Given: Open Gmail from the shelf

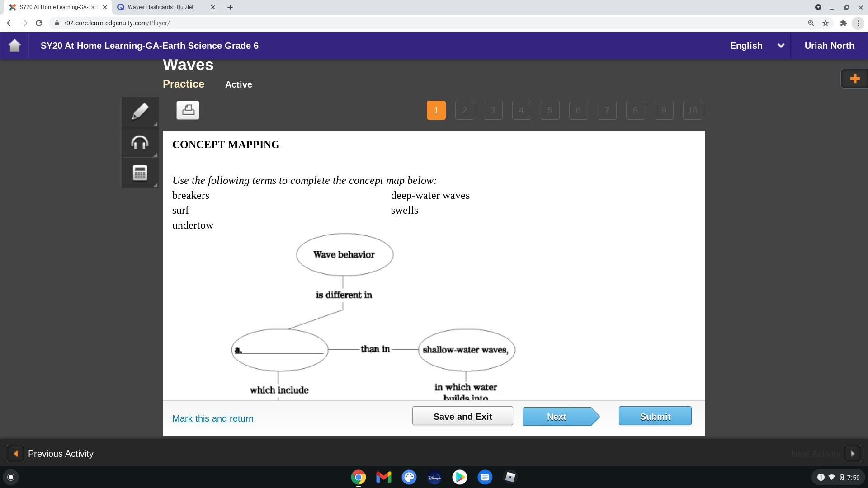Looking at the screenshot, I should pyautogui.click(x=383, y=477).
